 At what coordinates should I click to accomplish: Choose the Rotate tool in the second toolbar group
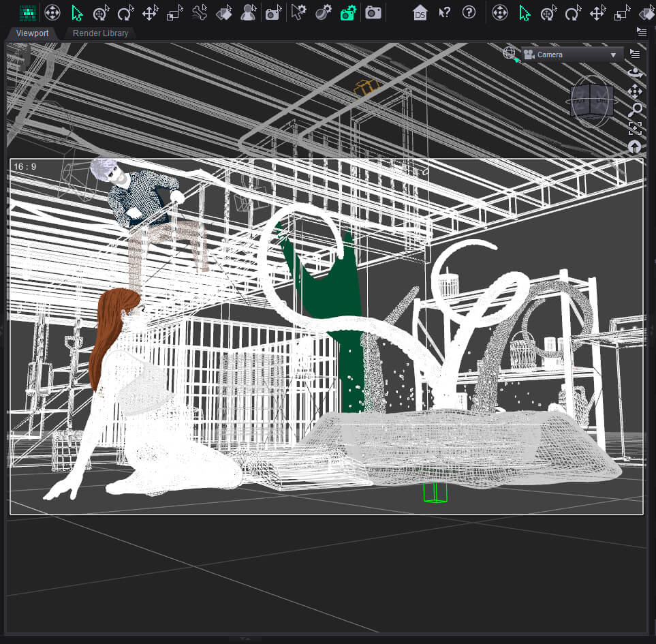[x=573, y=14]
